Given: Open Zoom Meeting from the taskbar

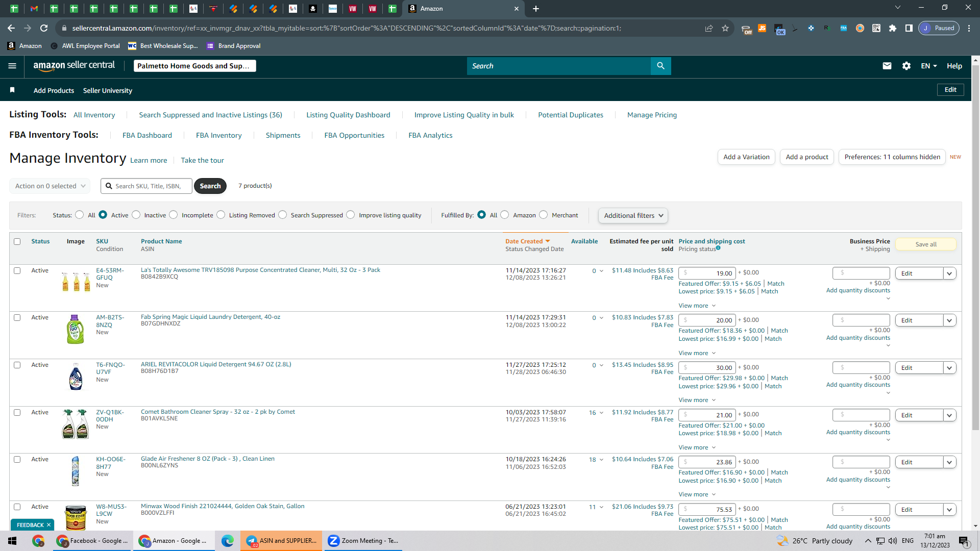Looking at the screenshot, I should coord(363,541).
